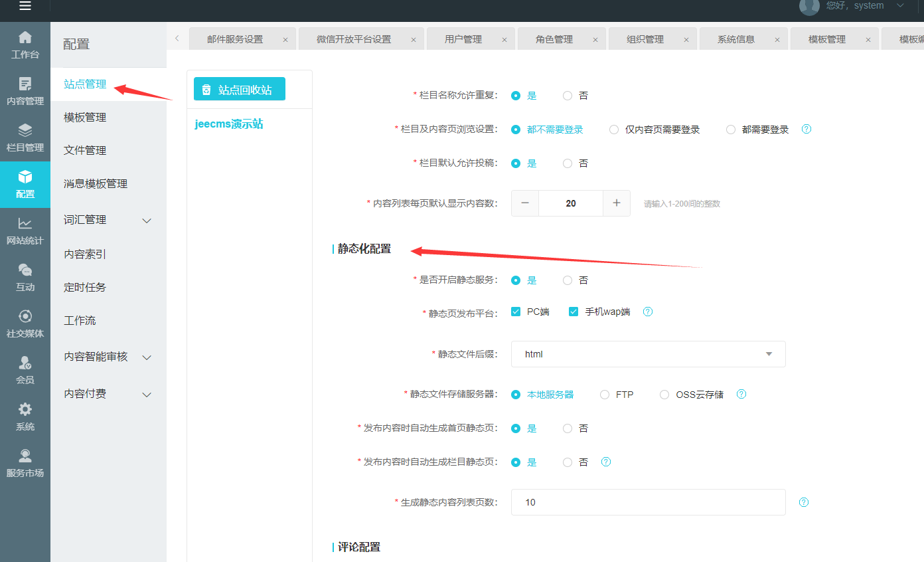The image size is (924, 562).
Task: Close the 角色管理 tab
Action: coord(595,40)
